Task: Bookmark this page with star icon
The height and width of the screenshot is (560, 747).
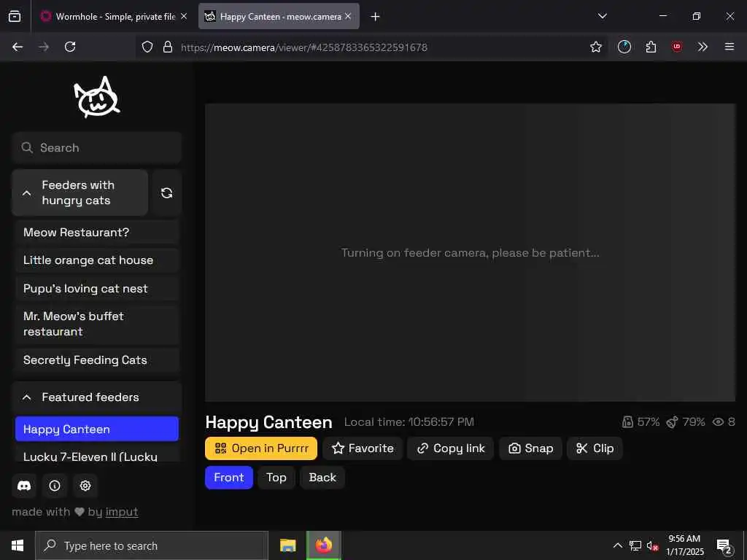Action: pyautogui.click(x=596, y=47)
